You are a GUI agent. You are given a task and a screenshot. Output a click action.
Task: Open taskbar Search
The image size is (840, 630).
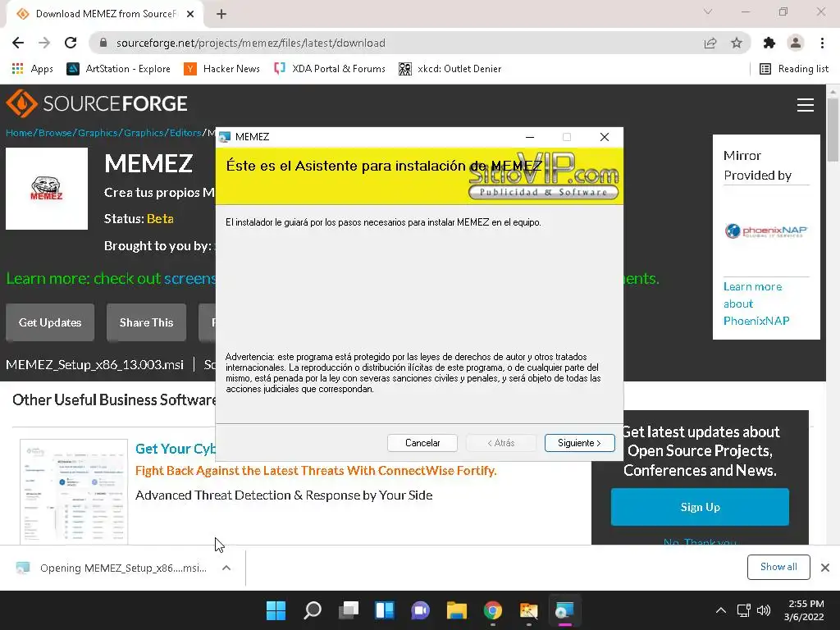pos(313,610)
